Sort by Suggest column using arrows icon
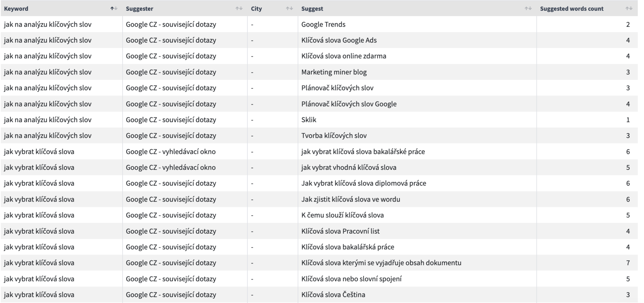This screenshot has height=303, width=644. (x=528, y=9)
